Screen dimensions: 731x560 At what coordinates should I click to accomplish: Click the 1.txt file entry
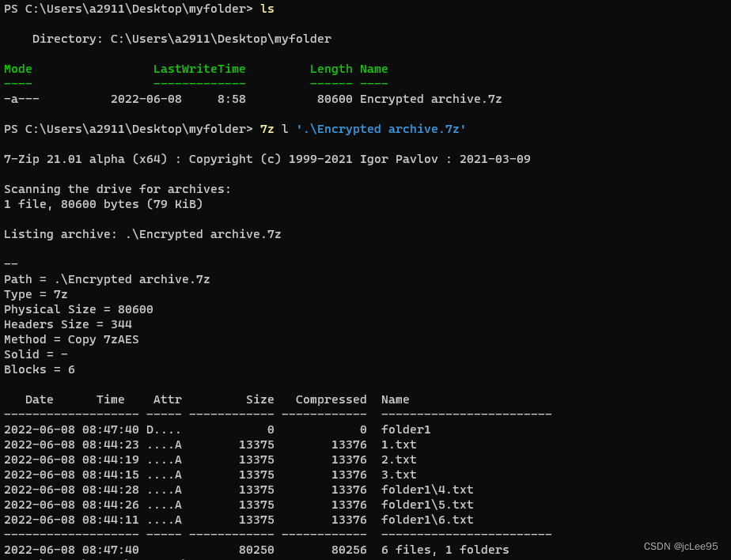pyautogui.click(x=398, y=445)
